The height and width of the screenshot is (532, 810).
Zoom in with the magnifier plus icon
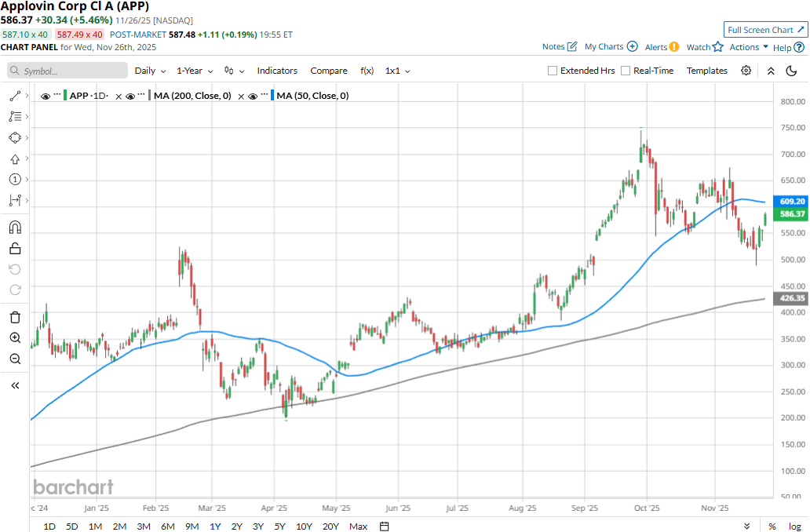coord(14,338)
